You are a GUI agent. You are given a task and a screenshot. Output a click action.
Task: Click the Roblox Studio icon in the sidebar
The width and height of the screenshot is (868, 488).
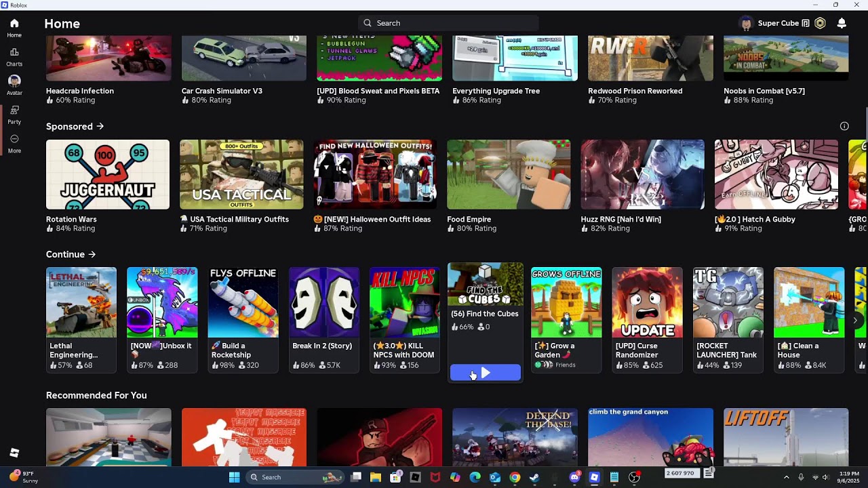14,453
